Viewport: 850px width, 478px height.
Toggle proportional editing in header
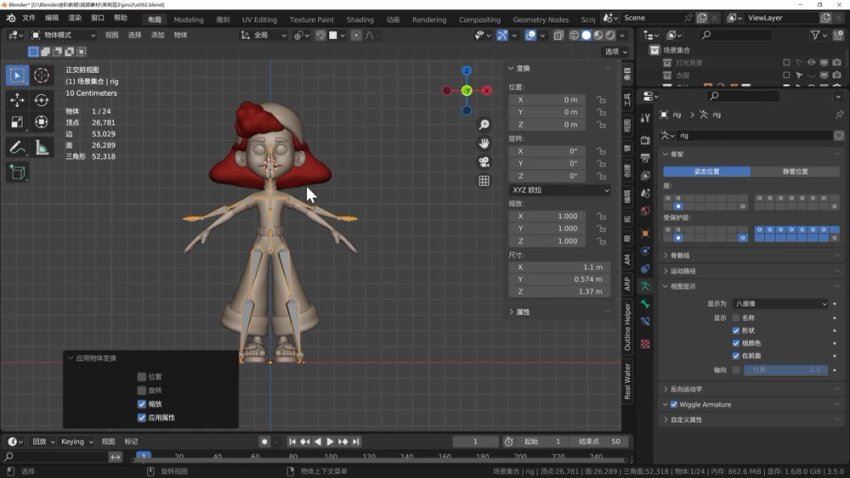click(356, 35)
